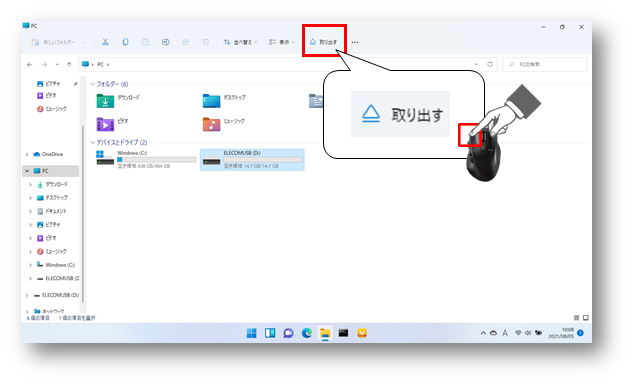Click the Microsoft Edge taskbar icon
This screenshot has width=634, height=385.
tap(306, 333)
